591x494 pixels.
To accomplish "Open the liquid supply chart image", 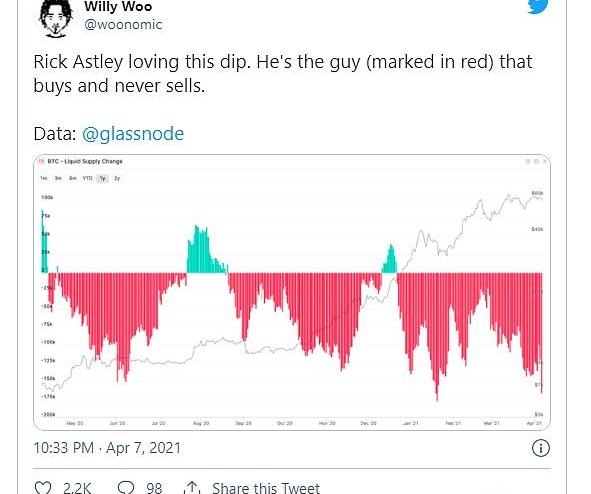I will (x=292, y=292).
